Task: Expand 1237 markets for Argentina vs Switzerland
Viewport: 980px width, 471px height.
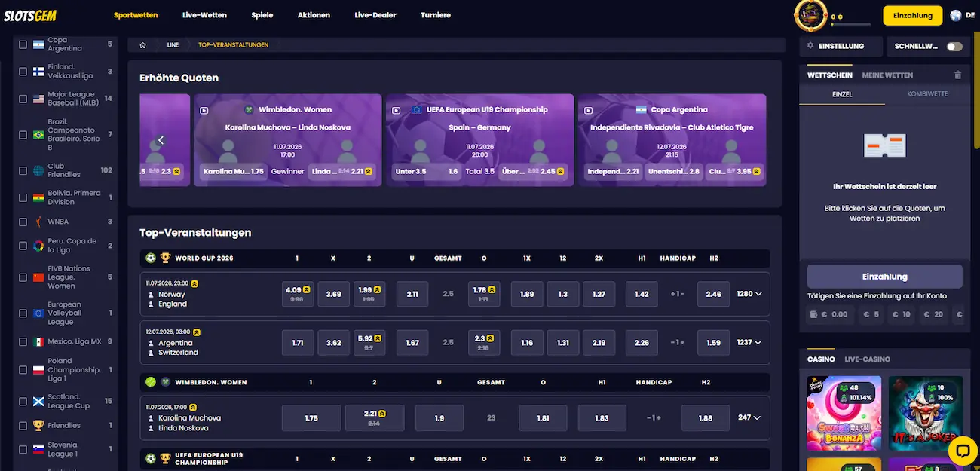Action: point(749,342)
